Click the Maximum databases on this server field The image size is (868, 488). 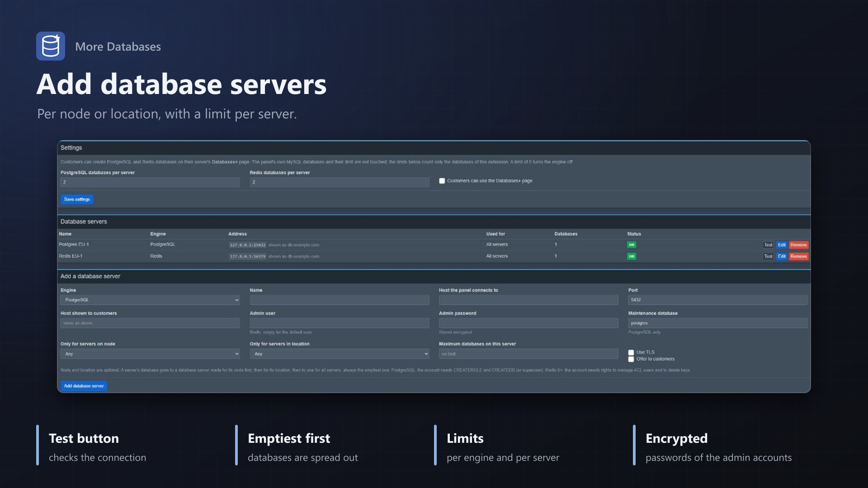(528, 354)
